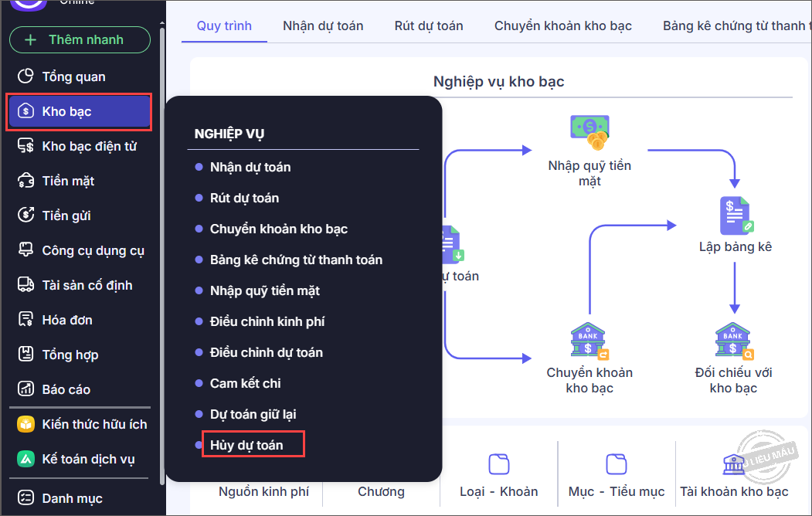Select Rút dự toán in Nghiệp vụ menu

point(244,199)
